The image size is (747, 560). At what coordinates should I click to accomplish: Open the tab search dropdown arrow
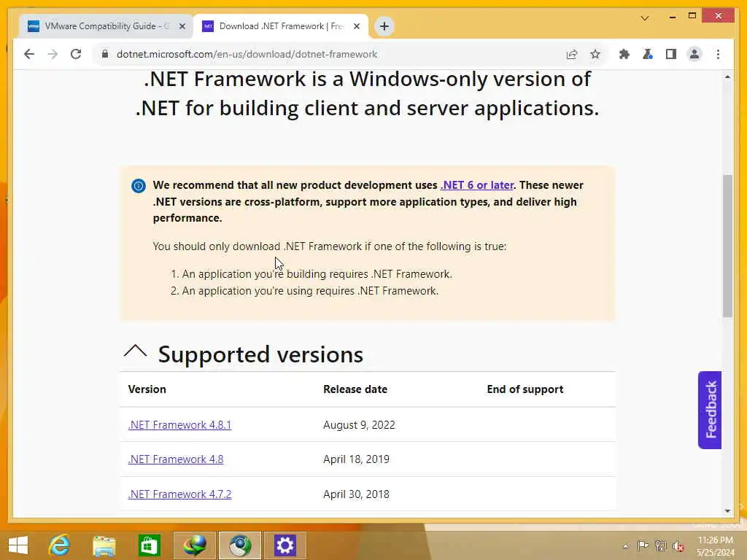pyautogui.click(x=645, y=18)
